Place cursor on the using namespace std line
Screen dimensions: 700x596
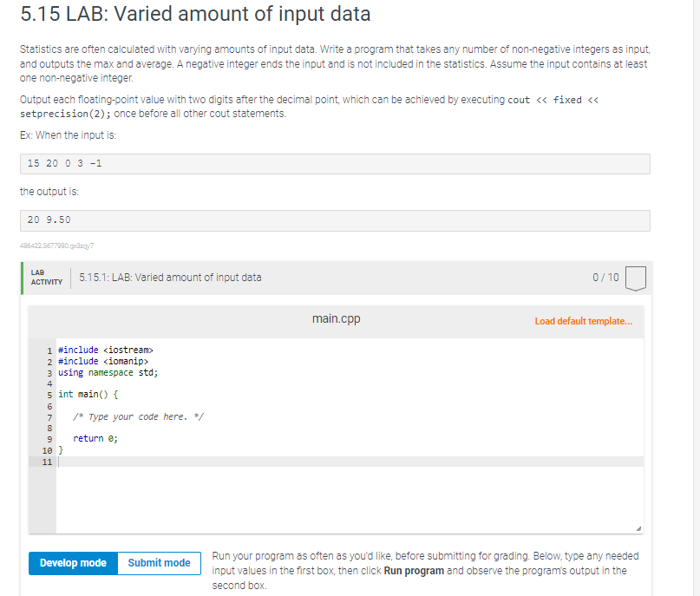tap(108, 372)
